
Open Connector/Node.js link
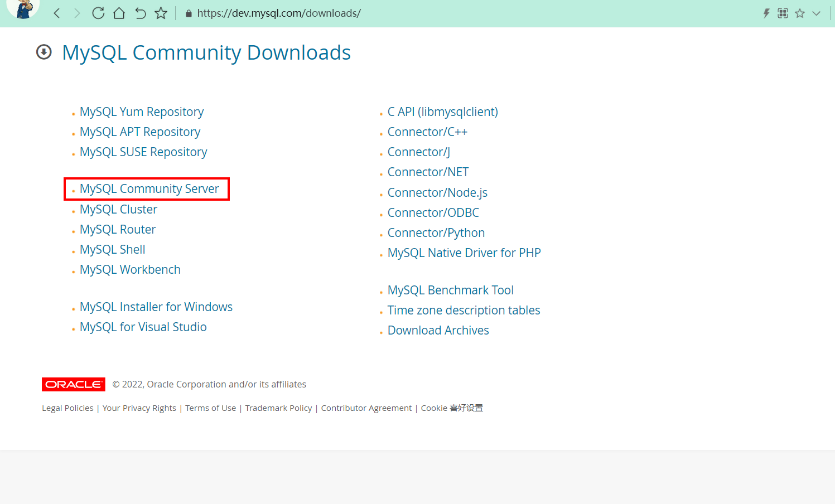pyautogui.click(x=437, y=192)
